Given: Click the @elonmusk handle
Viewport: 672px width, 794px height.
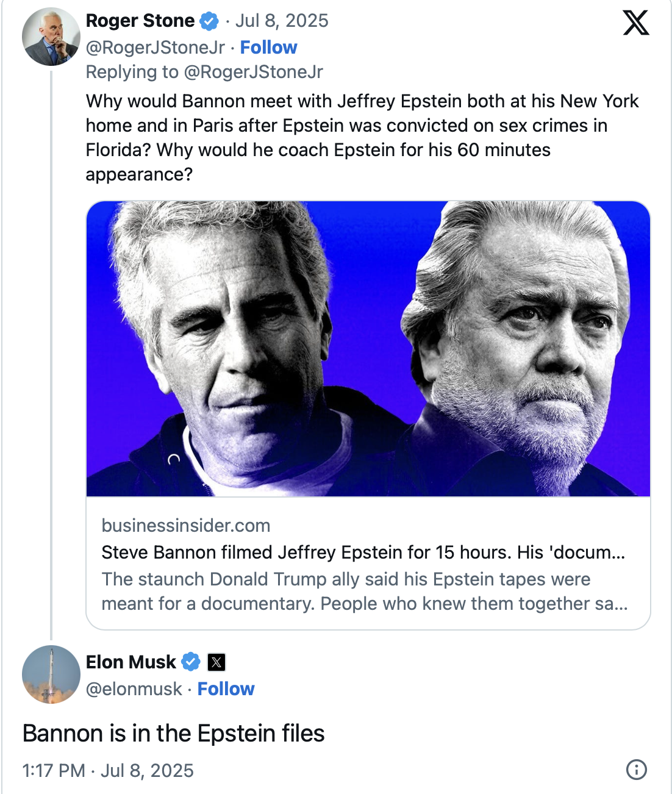Looking at the screenshot, I should (x=134, y=689).
